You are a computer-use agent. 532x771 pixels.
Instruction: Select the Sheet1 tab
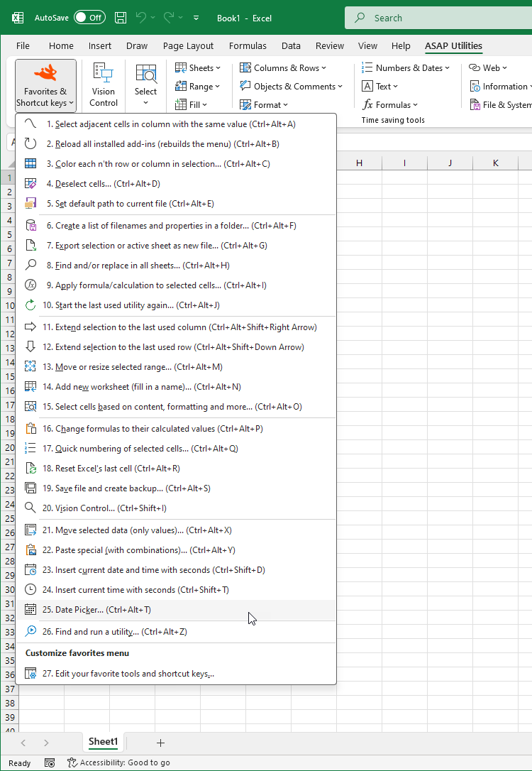point(103,742)
